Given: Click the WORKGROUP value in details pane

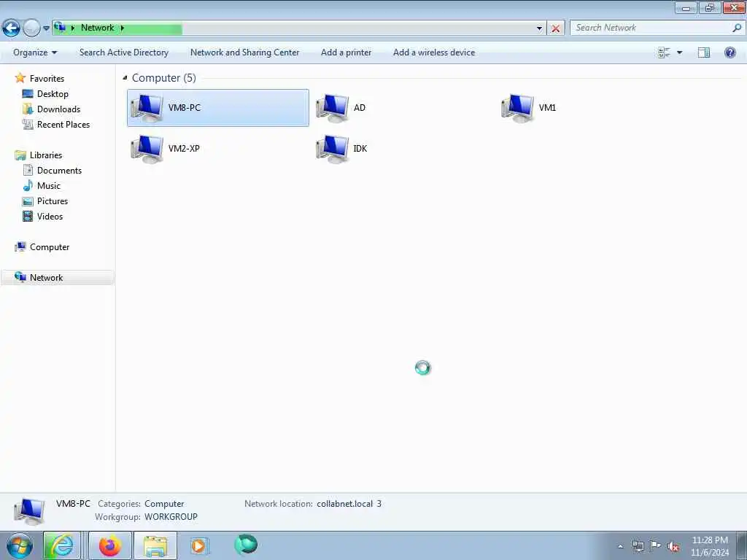Looking at the screenshot, I should point(171,517).
